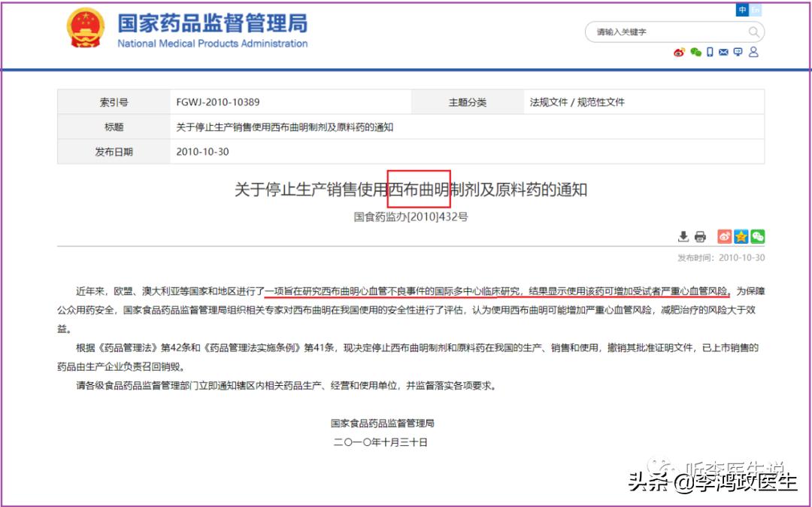Click the search magnifier in the search bar
The image size is (812, 507).
coord(753,32)
